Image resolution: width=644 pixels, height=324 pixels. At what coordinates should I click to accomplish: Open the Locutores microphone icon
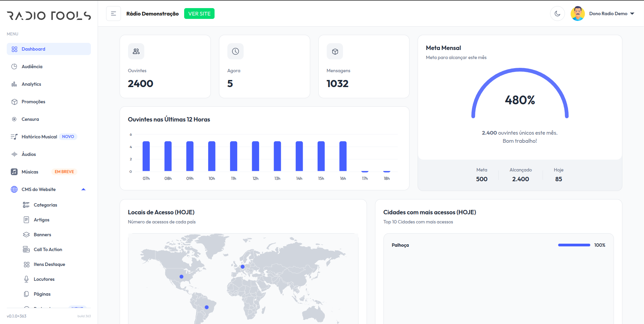(26, 279)
